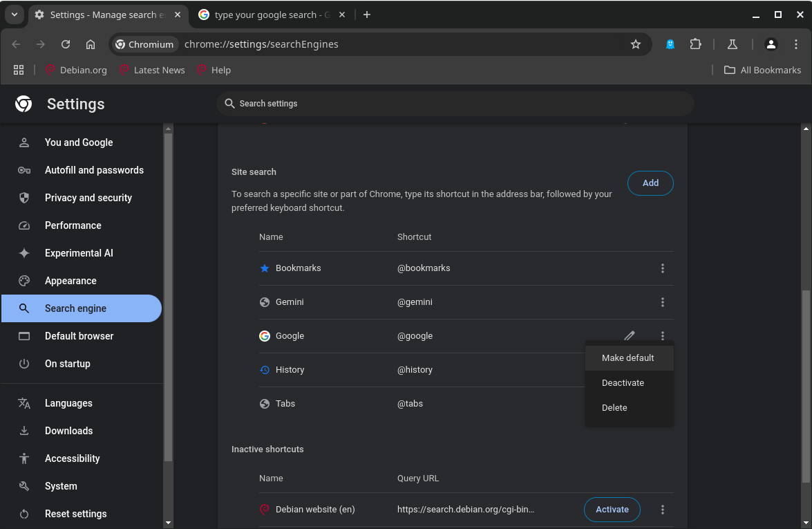Image resolution: width=812 pixels, height=529 pixels.
Task: Expand the All Bookmarks folder
Action: pos(762,70)
